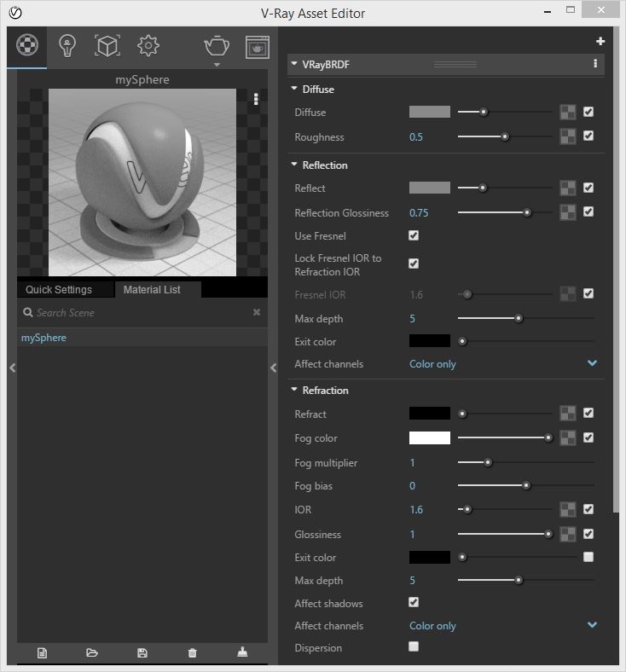Click the mySphere material preview thumbnail
The image size is (626, 672).
pos(142,182)
